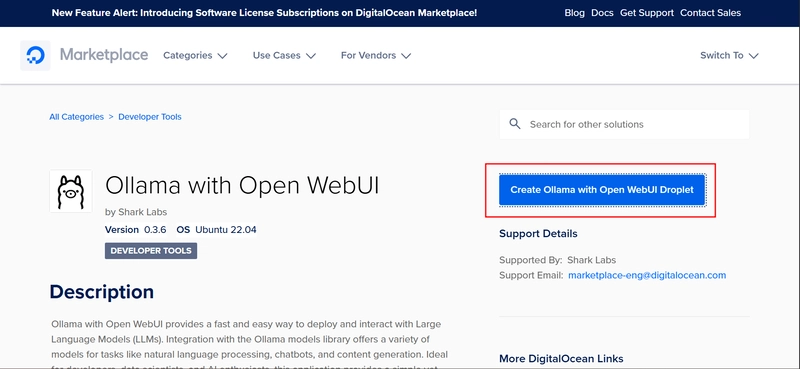Click the DigitalOcean logo icon
The height and width of the screenshot is (369, 800).
click(35, 55)
